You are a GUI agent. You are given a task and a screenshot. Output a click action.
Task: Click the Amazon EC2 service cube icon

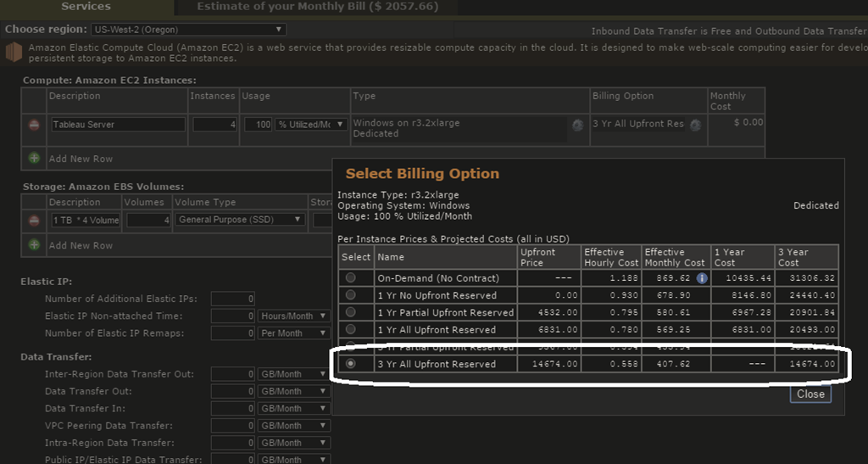click(14, 53)
